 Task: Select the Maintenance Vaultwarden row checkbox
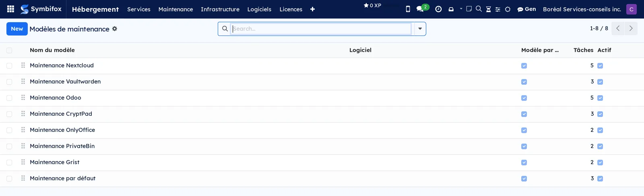9,82
